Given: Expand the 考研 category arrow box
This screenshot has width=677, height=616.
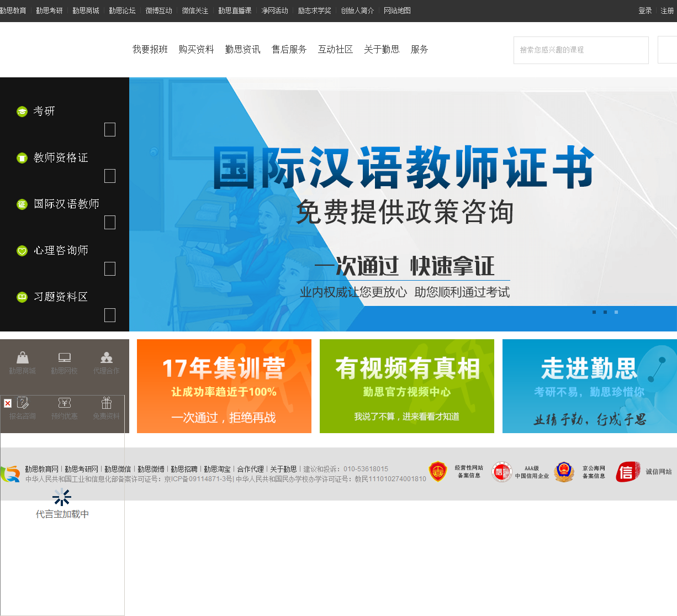Looking at the screenshot, I should (110, 129).
